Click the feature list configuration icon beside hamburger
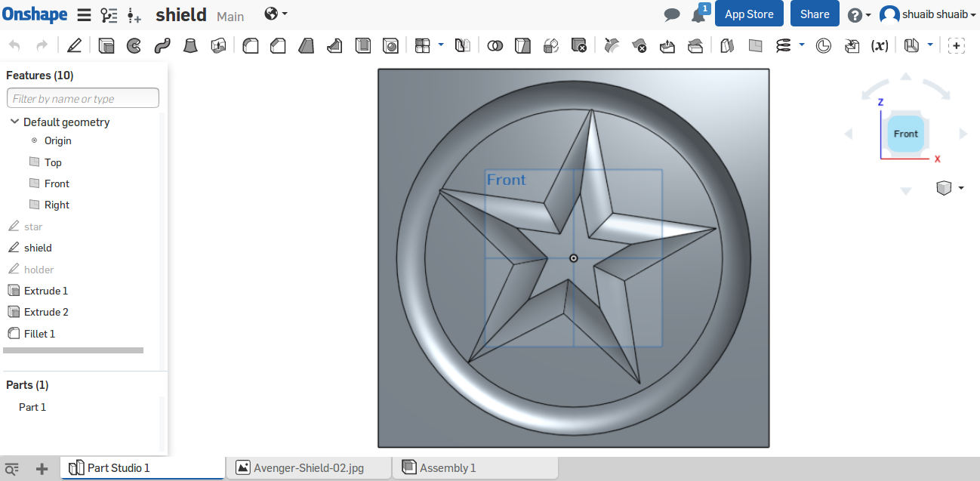 pyautogui.click(x=109, y=14)
